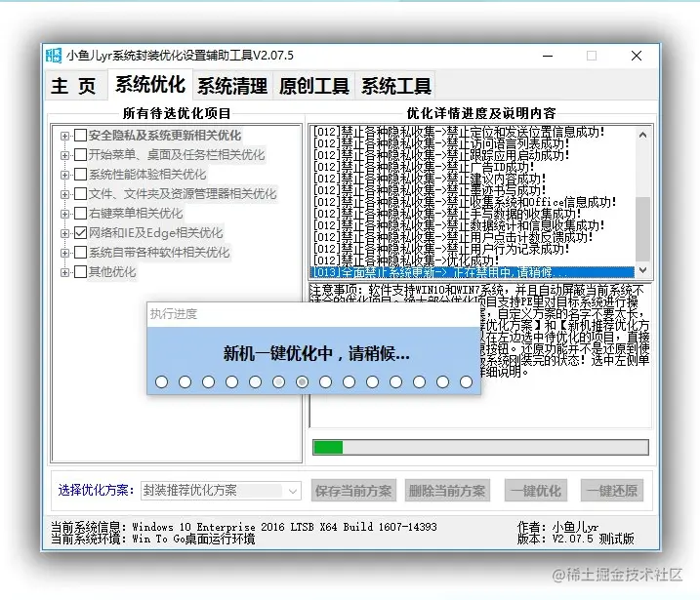Viewport: 700px width, 600px height.
Task: Click 新机一键优化中，请稍候 progress message
Action: (316, 354)
